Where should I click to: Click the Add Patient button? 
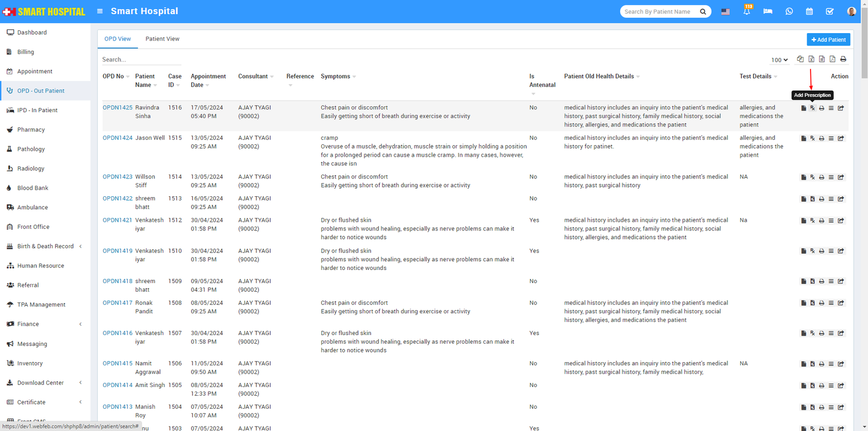pos(828,40)
